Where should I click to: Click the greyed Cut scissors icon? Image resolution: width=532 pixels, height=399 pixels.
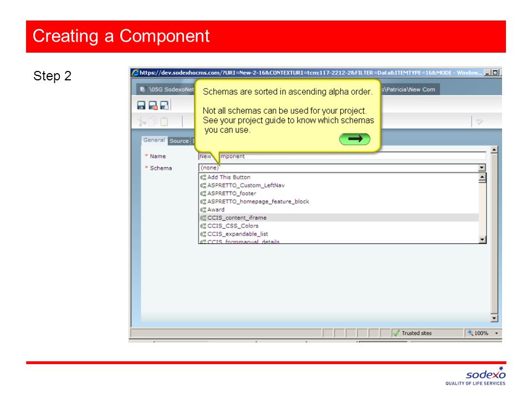(x=142, y=121)
